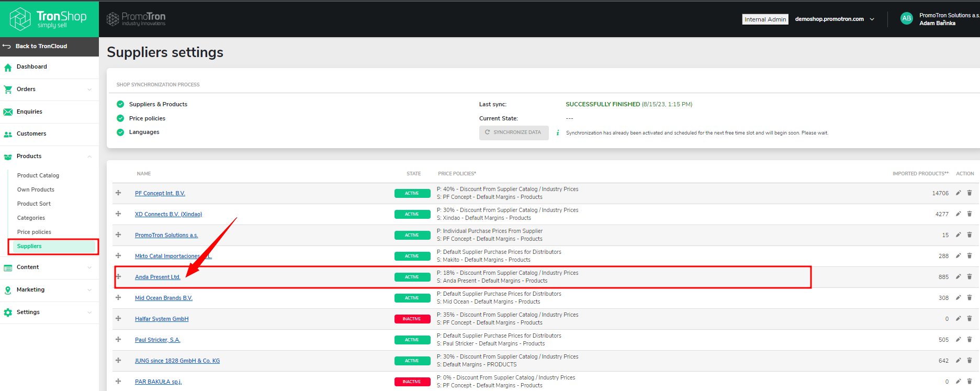Edit the Mid Ocean Brands row
The image size is (980, 391).
tap(958, 298)
